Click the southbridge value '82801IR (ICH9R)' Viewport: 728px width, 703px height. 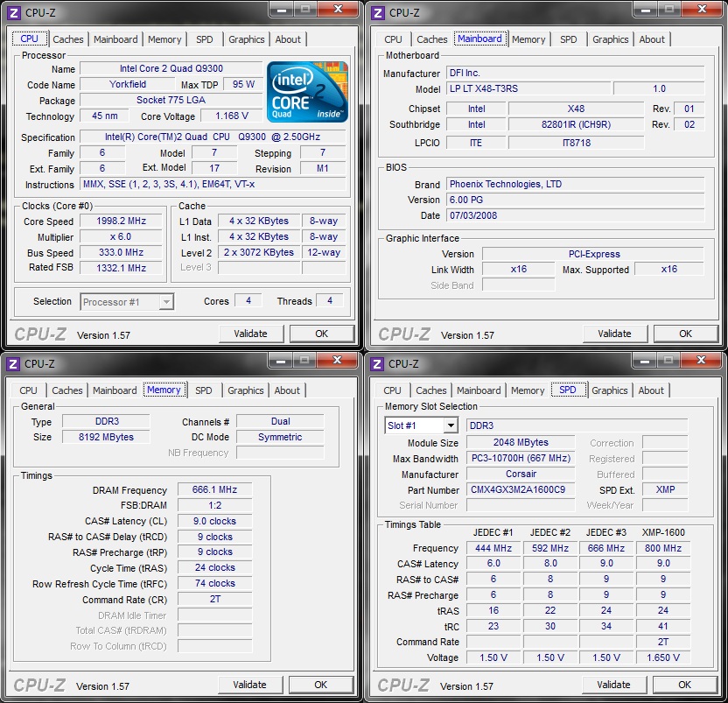pos(576,124)
